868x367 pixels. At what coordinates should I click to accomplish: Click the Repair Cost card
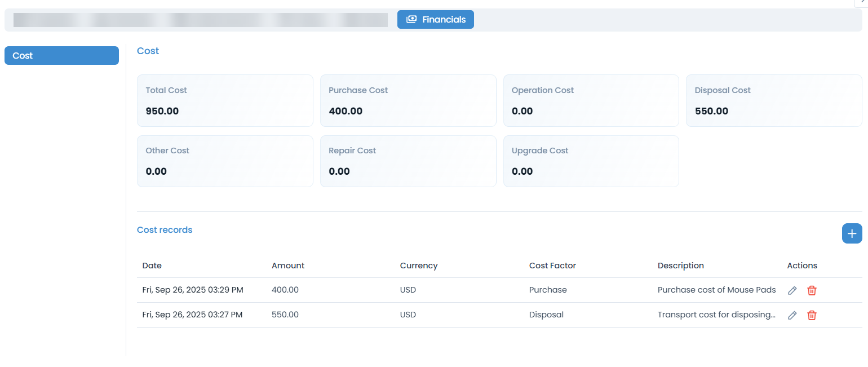[408, 161]
